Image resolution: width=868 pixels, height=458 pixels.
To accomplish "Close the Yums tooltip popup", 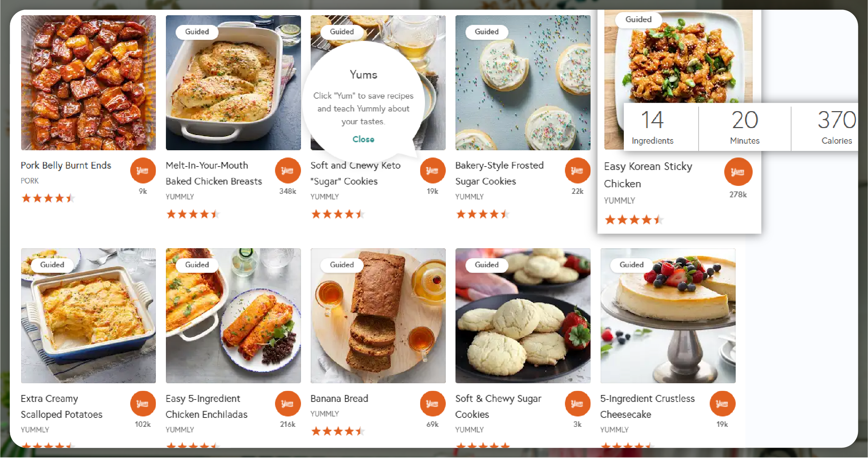I will [363, 139].
